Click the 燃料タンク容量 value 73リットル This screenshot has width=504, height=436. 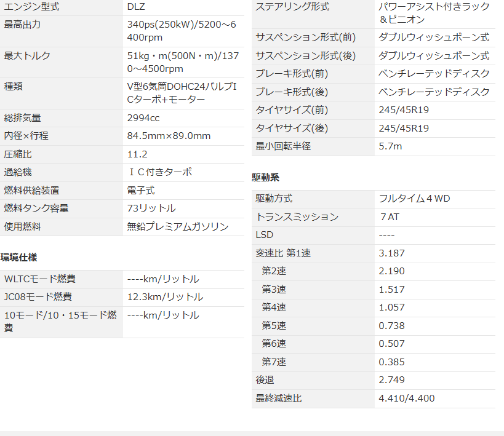(x=151, y=208)
